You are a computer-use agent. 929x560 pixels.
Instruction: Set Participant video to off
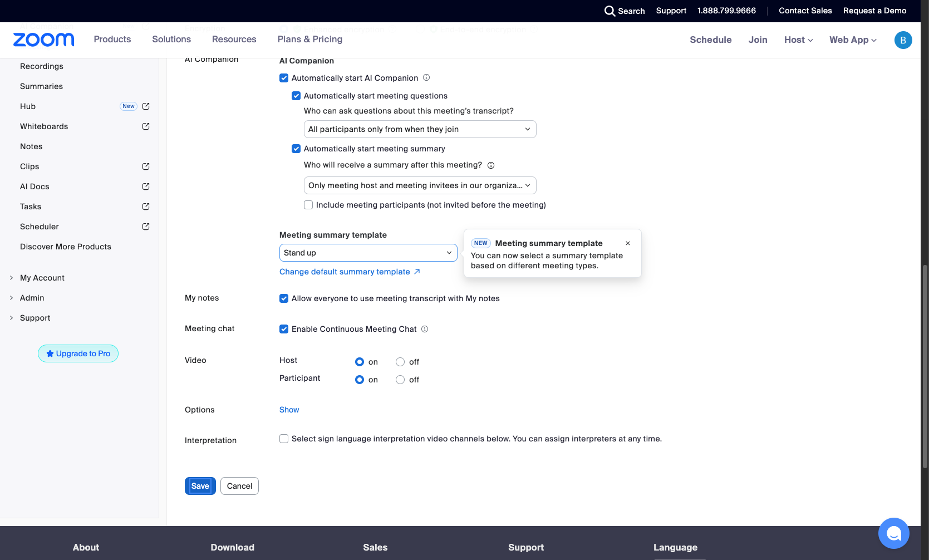pos(400,380)
